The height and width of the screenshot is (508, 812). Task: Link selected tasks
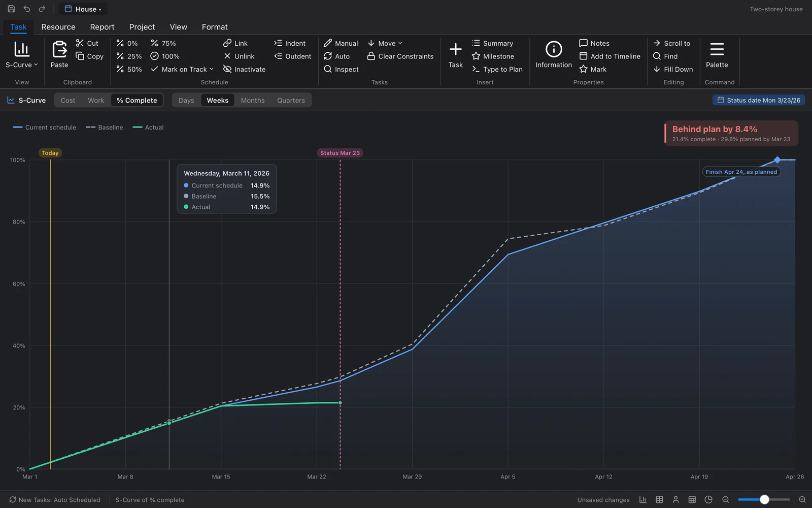click(x=235, y=43)
